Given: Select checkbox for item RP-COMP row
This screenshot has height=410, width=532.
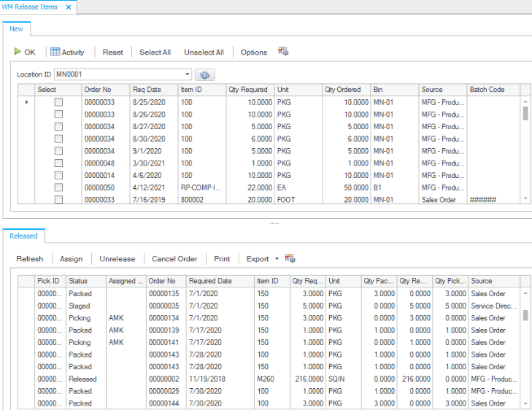Looking at the screenshot, I should point(58,187).
